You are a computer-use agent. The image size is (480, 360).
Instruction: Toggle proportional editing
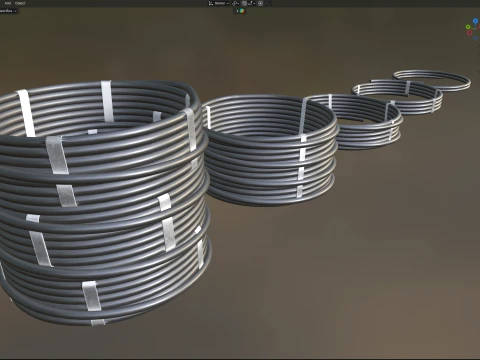tap(261, 3)
